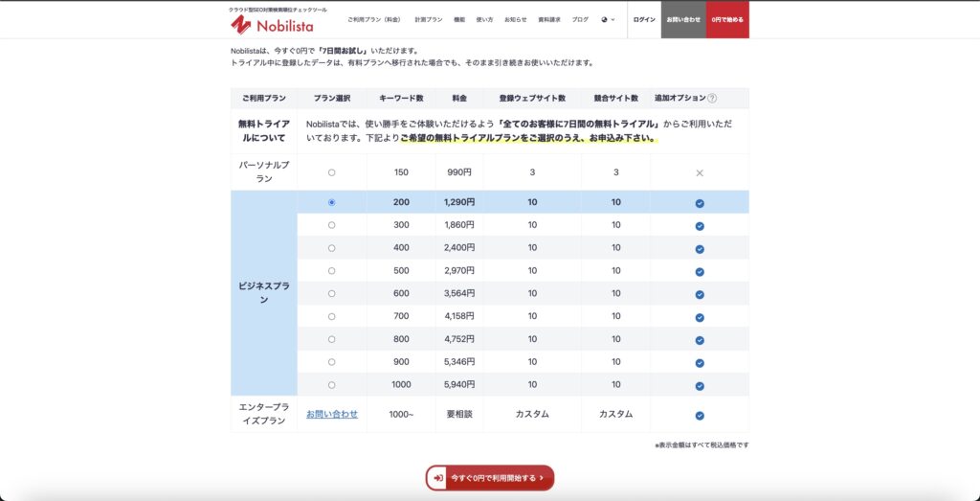Click the checkmark icon in the 2,970円 row
This screenshot has width=980, height=501.
point(700,271)
